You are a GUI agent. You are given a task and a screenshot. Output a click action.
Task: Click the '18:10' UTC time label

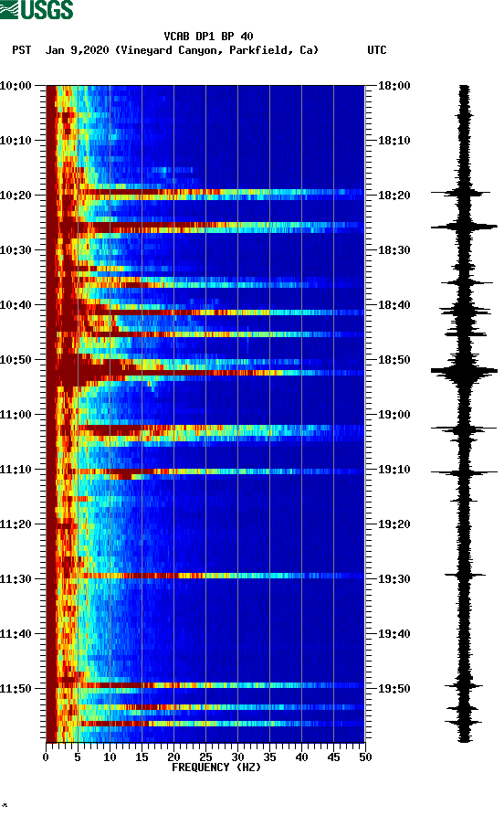[394, 141]
